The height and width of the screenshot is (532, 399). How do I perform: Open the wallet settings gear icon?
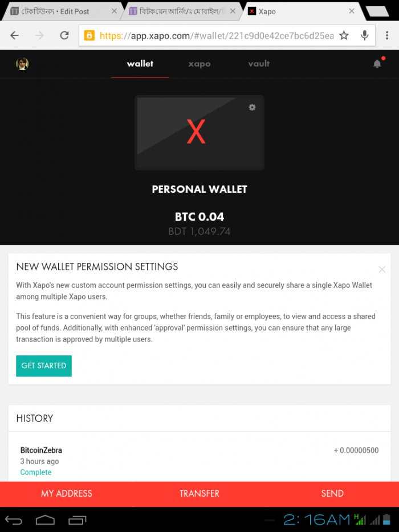click(252, 107)
